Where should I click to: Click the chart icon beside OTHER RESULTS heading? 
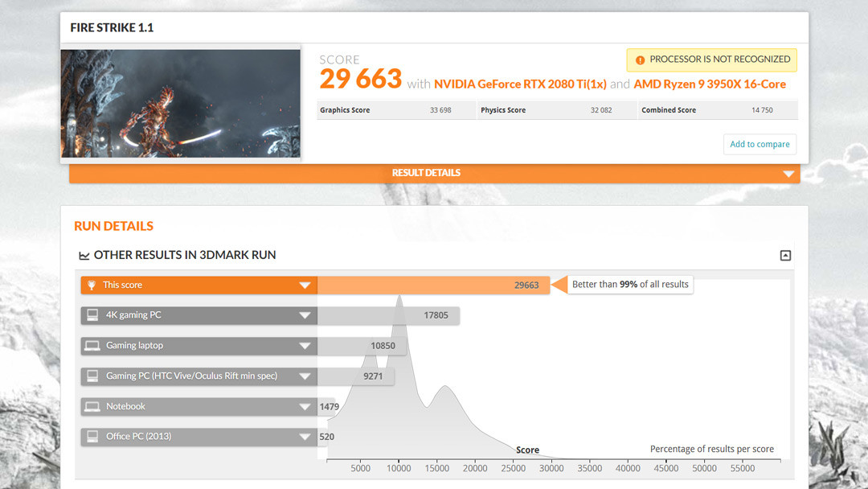(x=84, y=255)
